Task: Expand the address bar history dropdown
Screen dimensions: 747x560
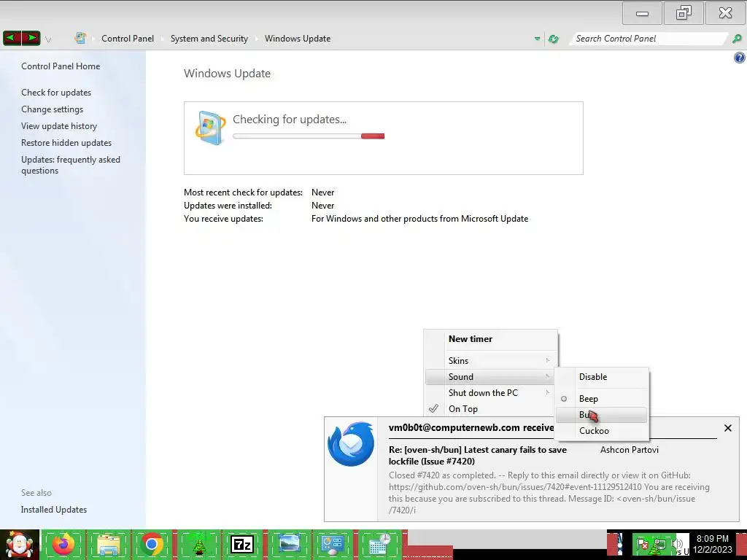Action: (537, 39)
